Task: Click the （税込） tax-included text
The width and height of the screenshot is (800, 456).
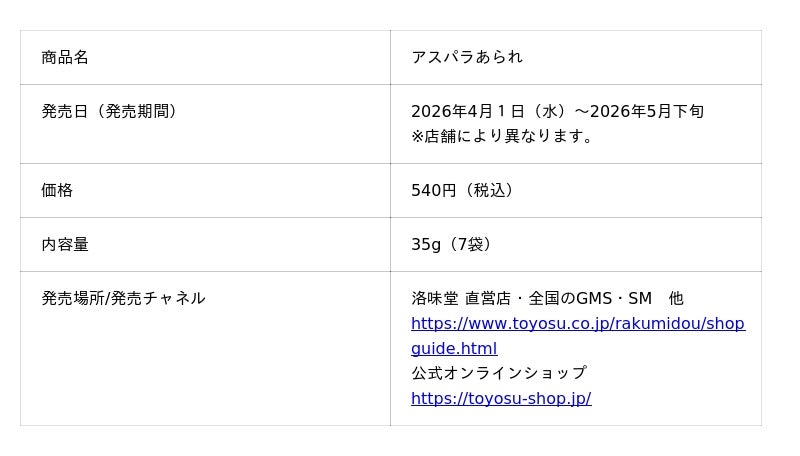Action: point(488,190)
